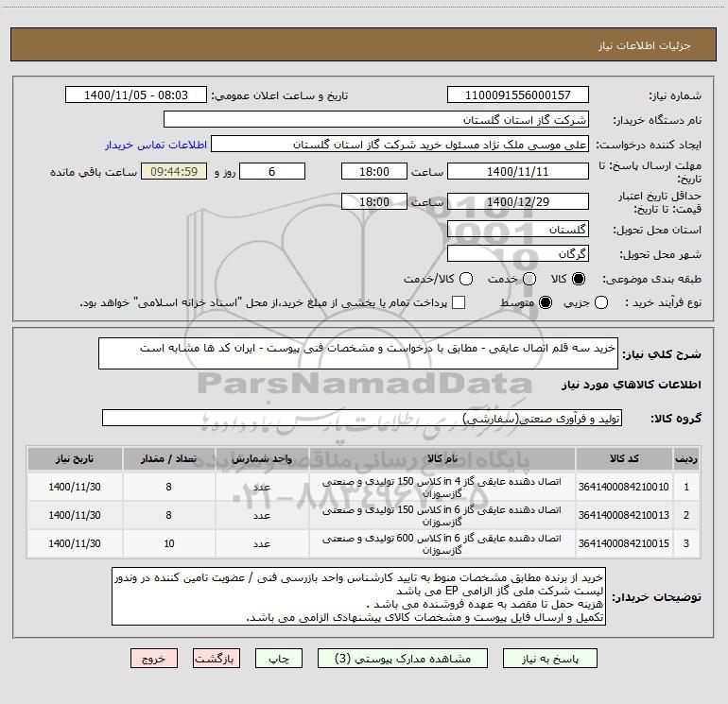Click the توضیحات خریدار notes box

pos(359,596)
